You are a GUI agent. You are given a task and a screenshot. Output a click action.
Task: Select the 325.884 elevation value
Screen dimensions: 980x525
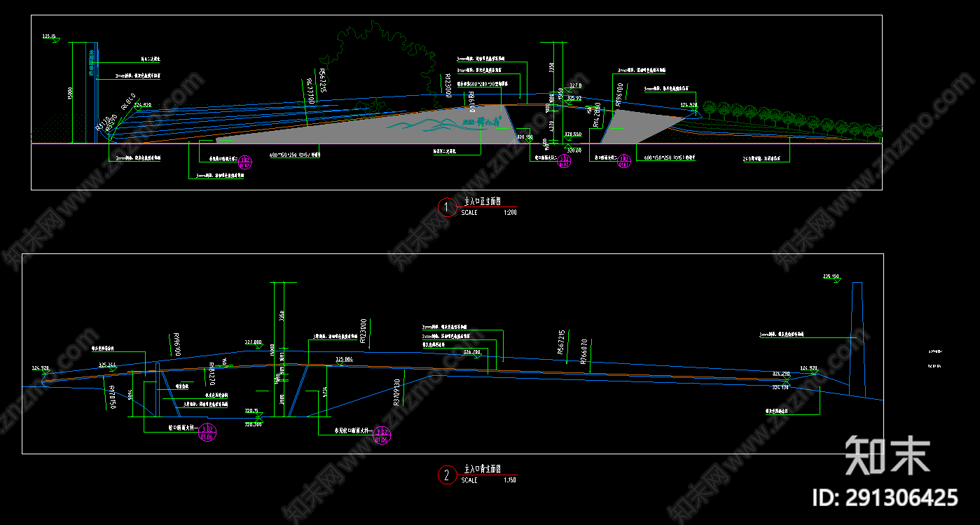point(344,359)
